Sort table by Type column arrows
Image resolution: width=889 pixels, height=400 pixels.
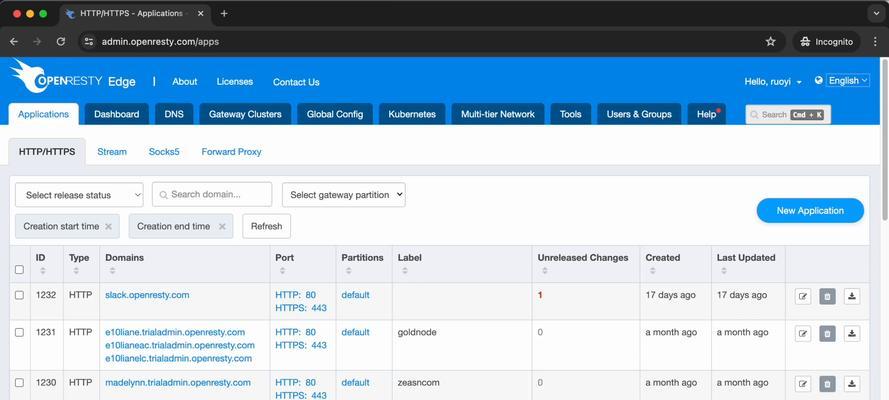tap(76, 271)
